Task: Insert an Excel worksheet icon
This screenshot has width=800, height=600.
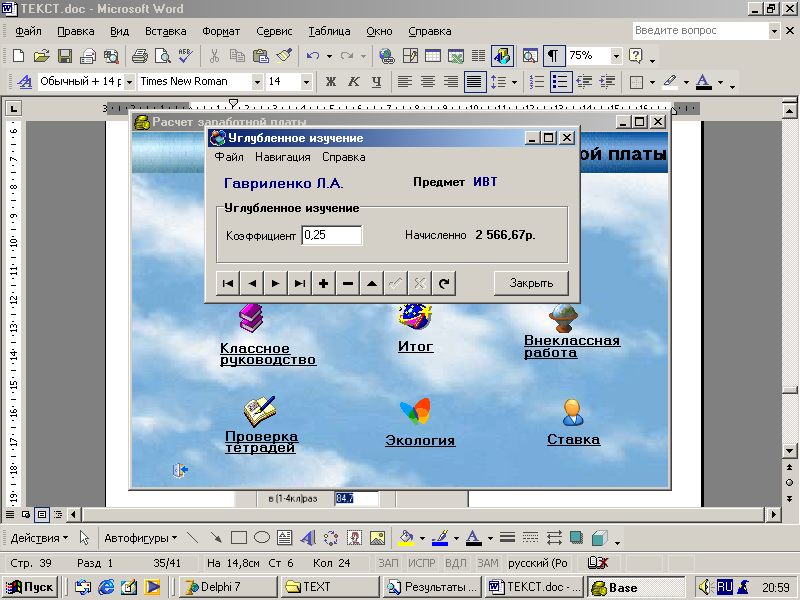Action: tap(456, 56)
